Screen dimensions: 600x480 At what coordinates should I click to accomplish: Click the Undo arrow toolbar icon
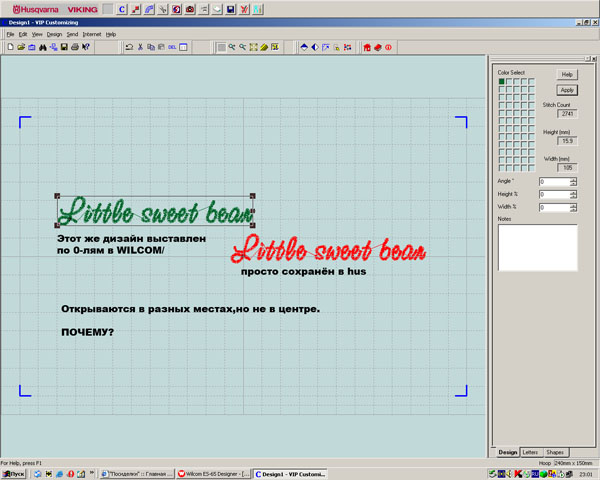tap(129, 47)
